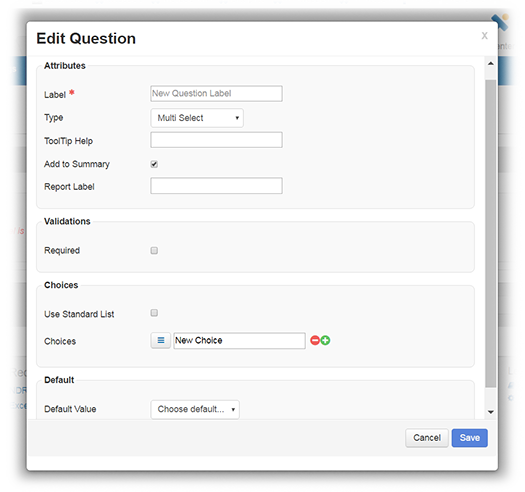Image resolution: width=525 pixels, height=492 pixels.
Task: Click the red remove choice icon
Action: coord(315,340)
